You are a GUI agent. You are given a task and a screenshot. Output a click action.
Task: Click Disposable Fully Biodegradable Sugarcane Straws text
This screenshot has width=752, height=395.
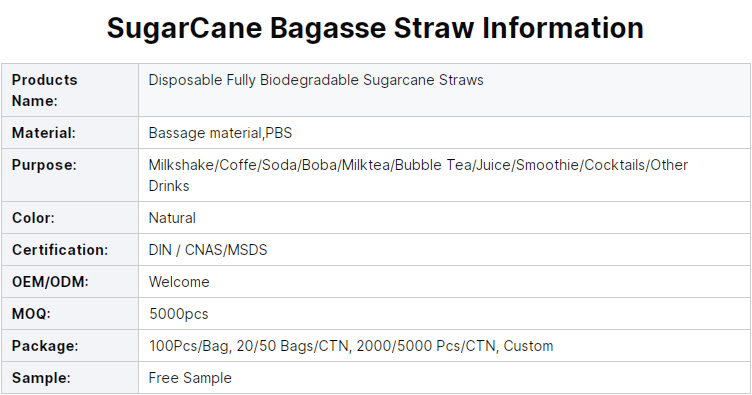316,80
